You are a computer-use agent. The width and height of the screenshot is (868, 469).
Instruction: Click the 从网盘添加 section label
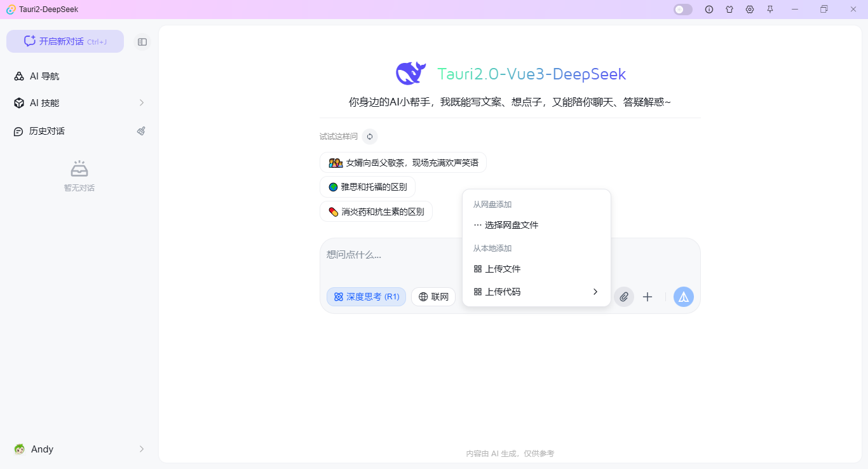point(492,205)
